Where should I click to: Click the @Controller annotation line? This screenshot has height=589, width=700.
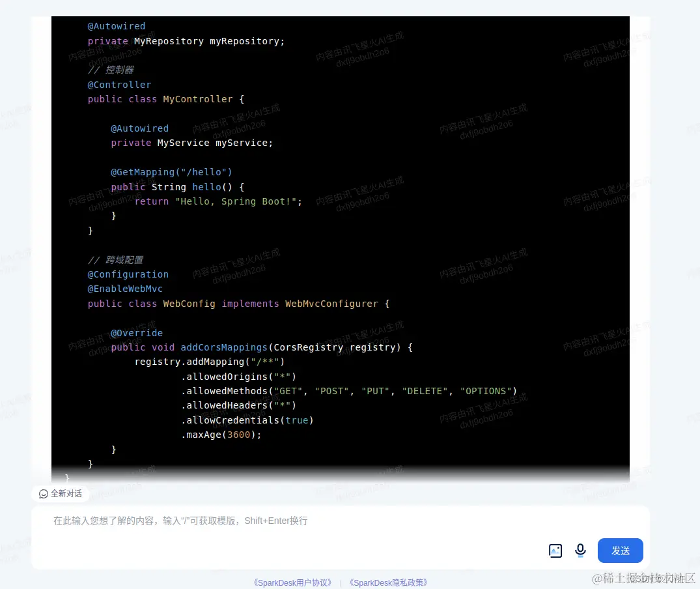pos(119,85)
